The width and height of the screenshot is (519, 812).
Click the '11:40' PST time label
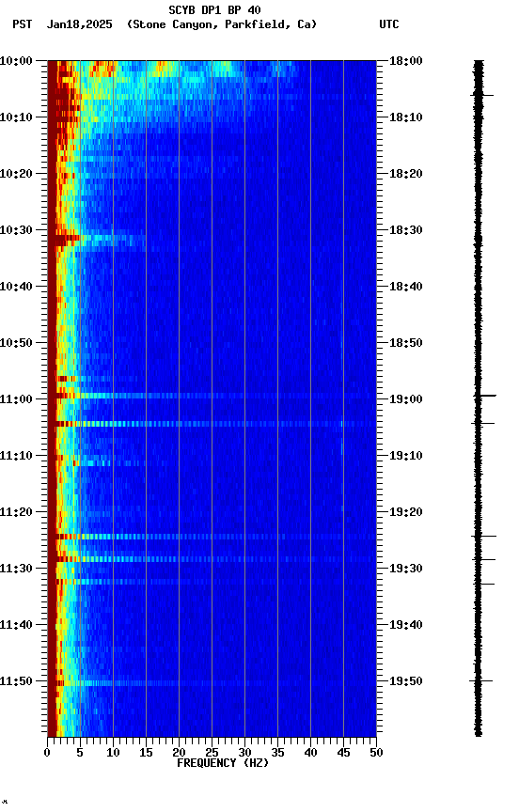[16, 625]
